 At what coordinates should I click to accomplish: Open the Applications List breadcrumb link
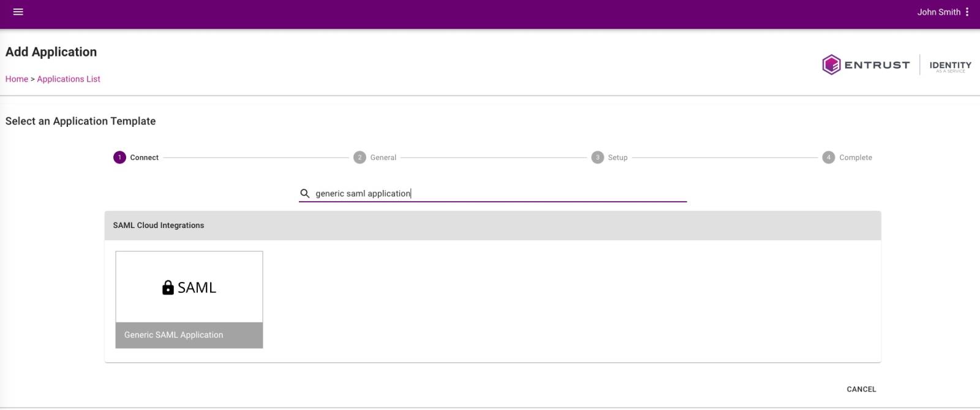pyautogui.click(x=69, y=79)
